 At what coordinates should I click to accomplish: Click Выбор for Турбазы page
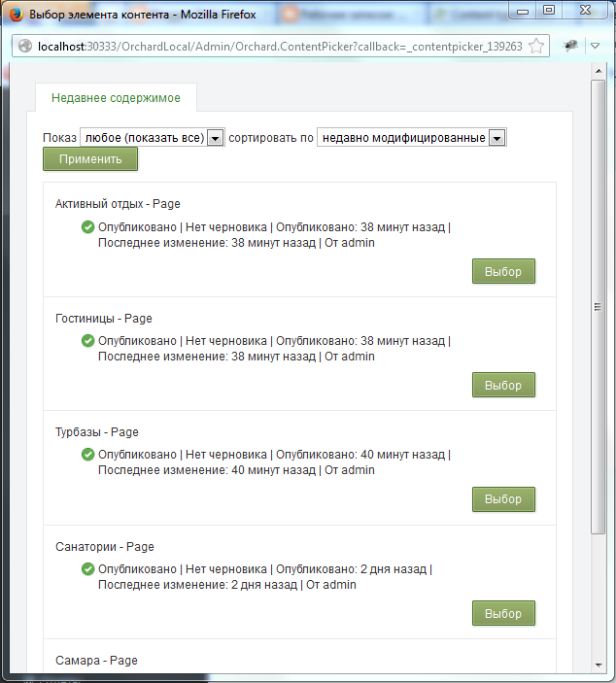point(503,499)
